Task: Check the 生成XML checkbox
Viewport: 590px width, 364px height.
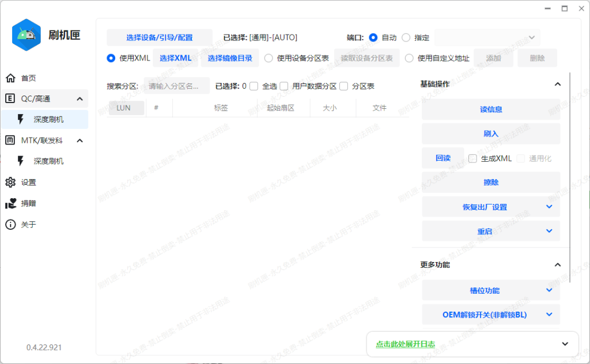Action: coord(472,158)
